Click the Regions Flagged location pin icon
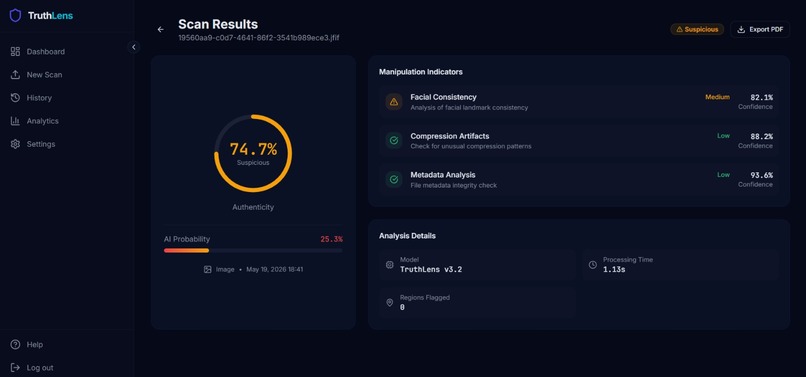This screenshot has height=377, width=806. coord(390,302)
